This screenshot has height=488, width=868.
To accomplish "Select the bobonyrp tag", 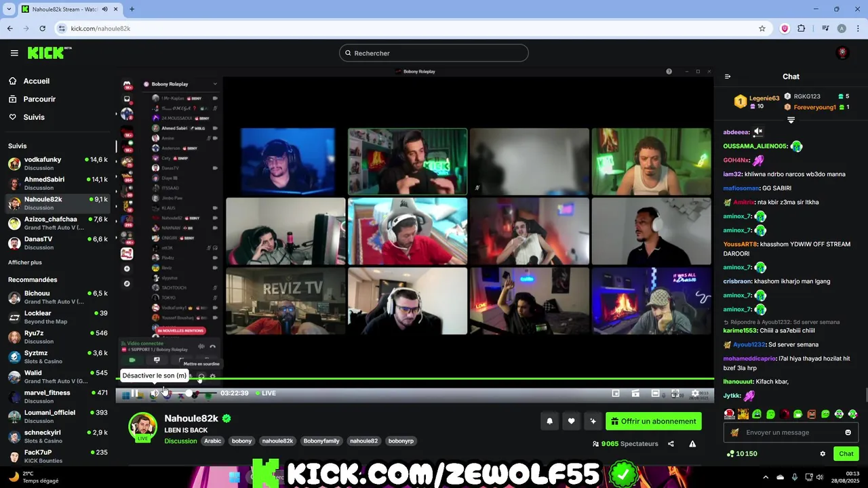I will (x=399, y=441).
